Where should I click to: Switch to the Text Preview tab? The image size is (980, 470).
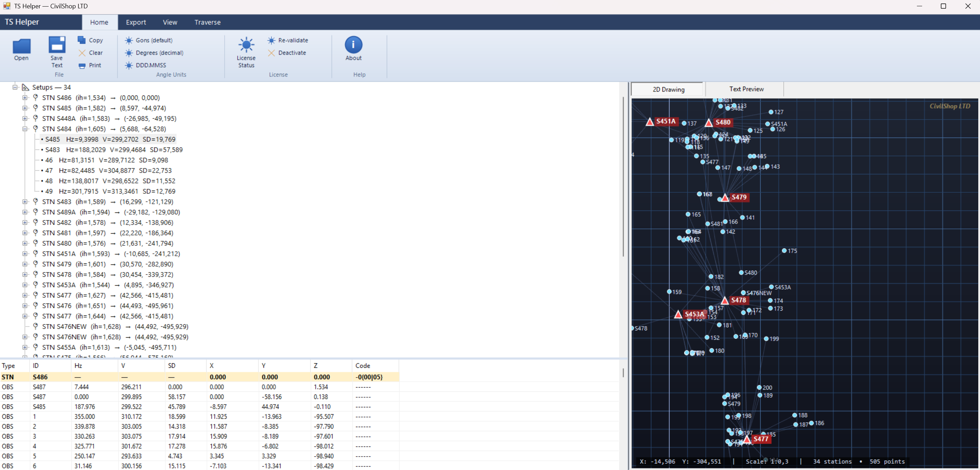click(x=746, y=89)
